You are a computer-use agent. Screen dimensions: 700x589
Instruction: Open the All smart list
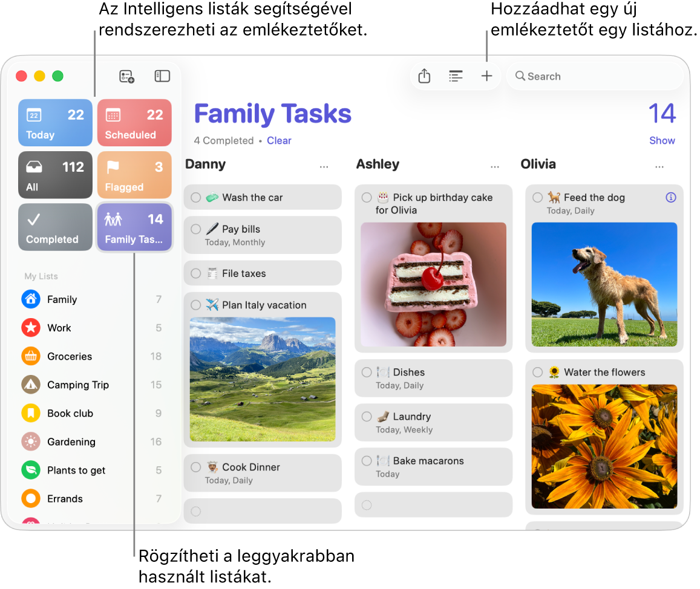pyautogui.click(x=55, y=175)
